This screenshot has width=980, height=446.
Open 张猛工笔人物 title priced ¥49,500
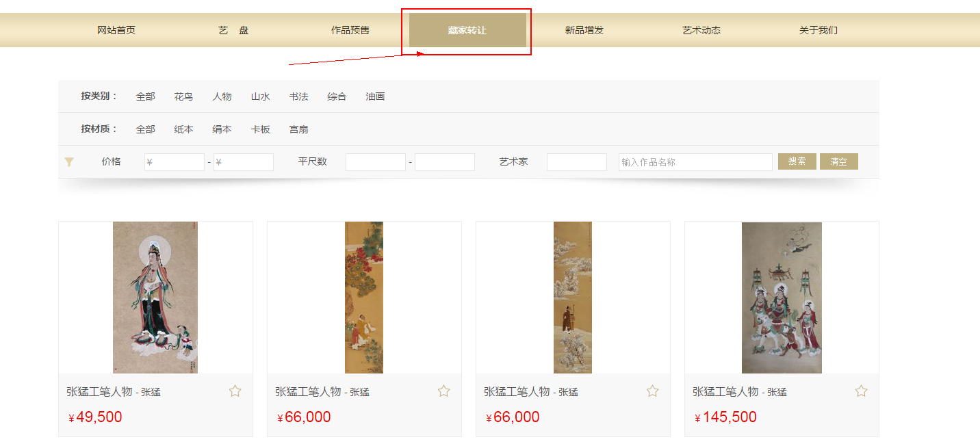114,392
